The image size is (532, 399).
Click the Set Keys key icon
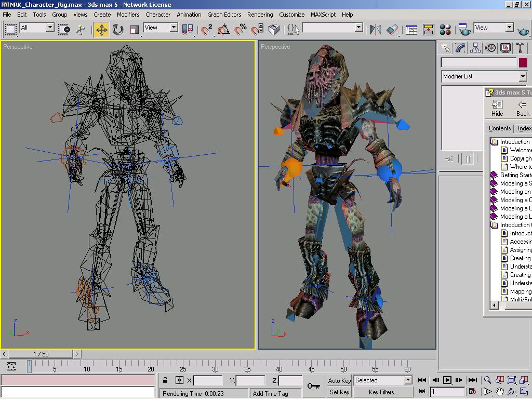(313, 385)
